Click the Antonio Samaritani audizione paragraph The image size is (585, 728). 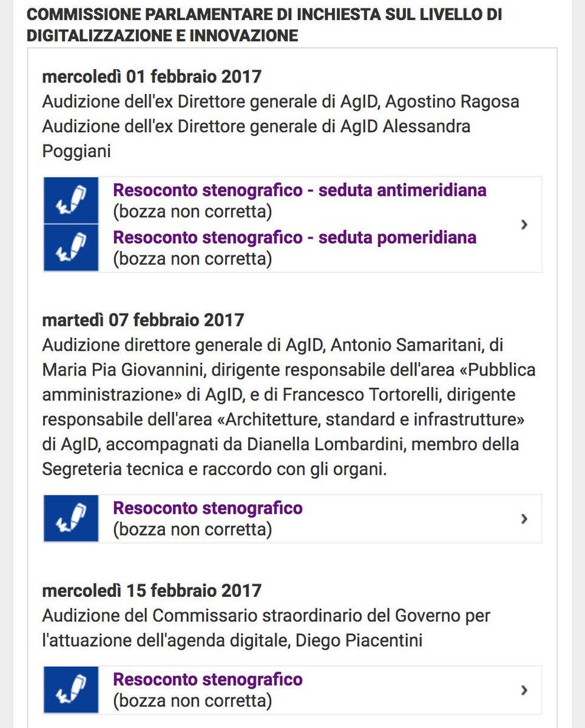289,408
